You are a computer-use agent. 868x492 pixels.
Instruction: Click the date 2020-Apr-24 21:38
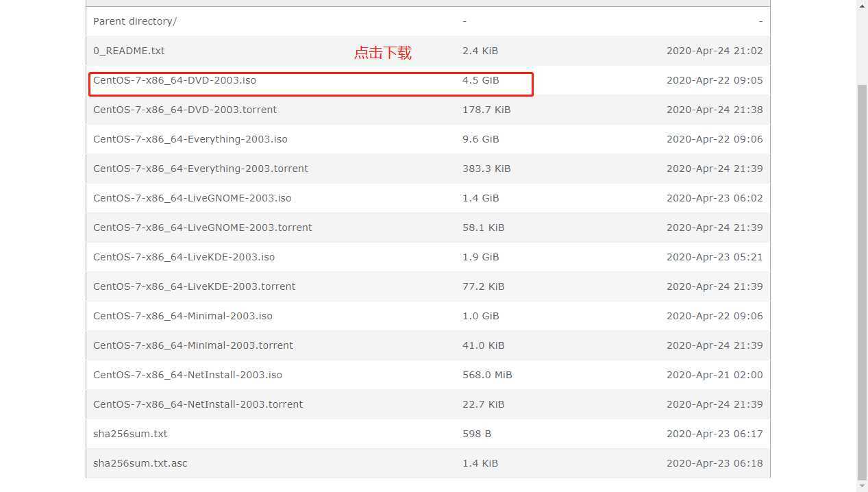click(x=715, y=110)
